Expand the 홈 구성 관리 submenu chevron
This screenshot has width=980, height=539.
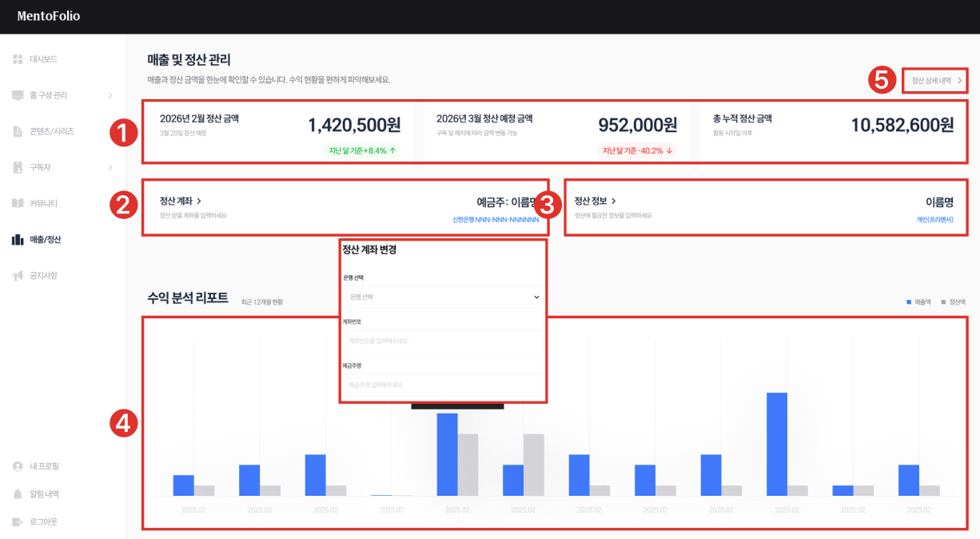(110, 95)
